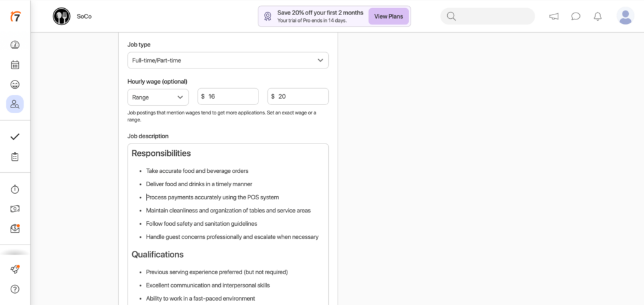Click the 7shifts logo icon

click(x=15, y=17)
